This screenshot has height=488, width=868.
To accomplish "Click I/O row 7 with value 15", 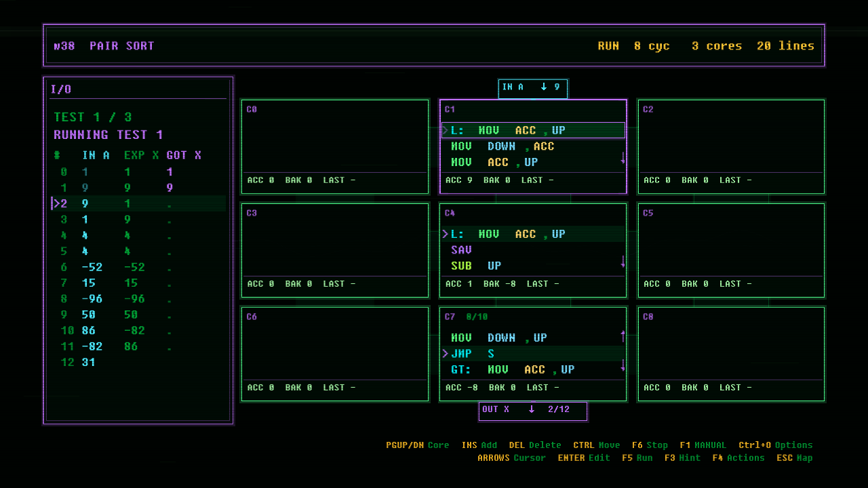I will pyautogui.click(x=138, y=283).
